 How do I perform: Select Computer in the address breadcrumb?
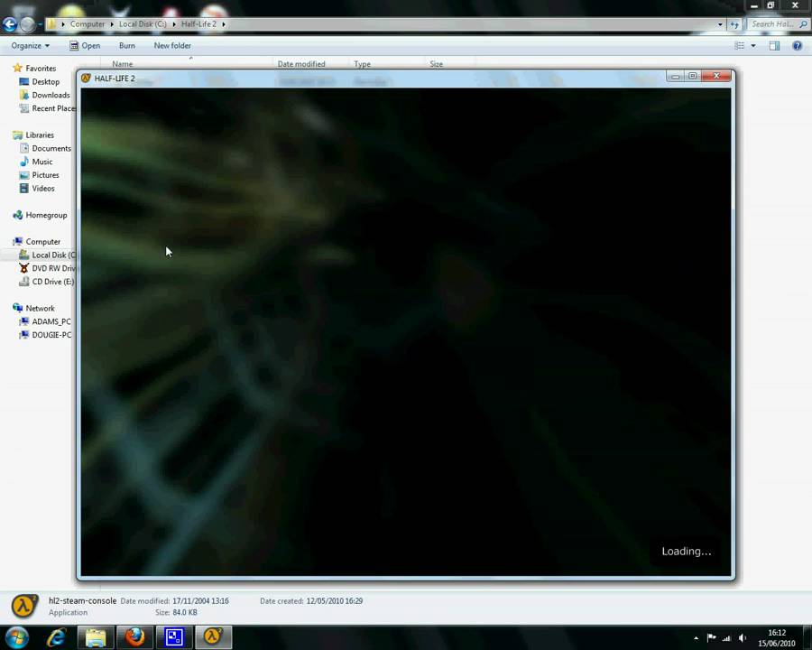click(x=88, y=23)
